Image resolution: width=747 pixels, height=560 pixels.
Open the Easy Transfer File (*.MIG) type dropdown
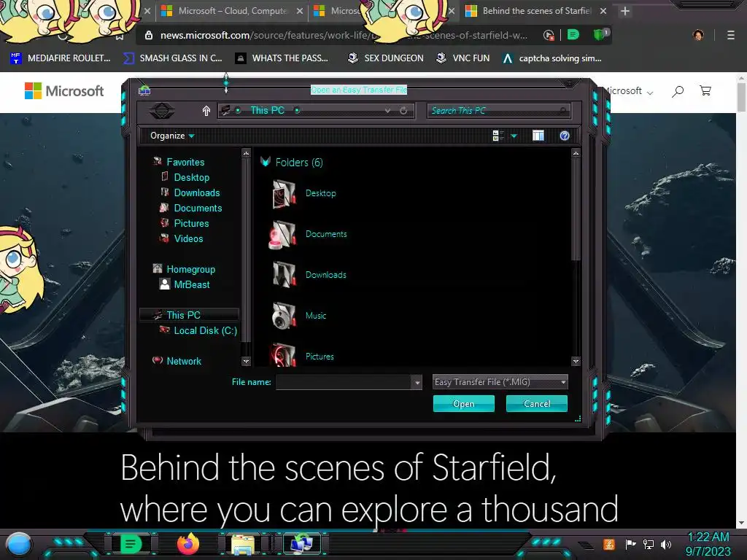pos(500,382)
